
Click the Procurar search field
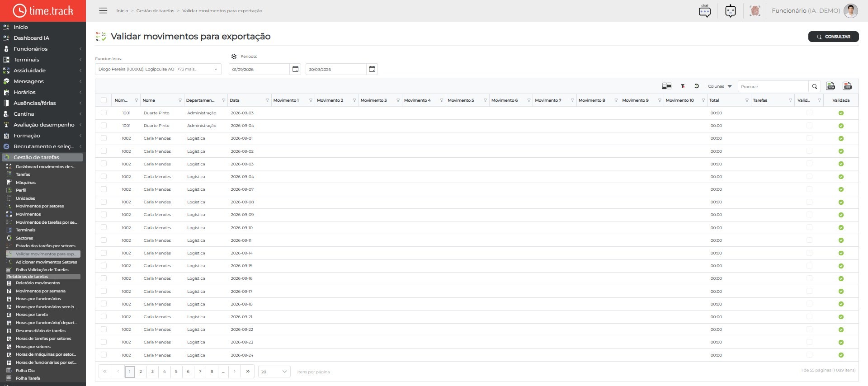tap(773, 86)
